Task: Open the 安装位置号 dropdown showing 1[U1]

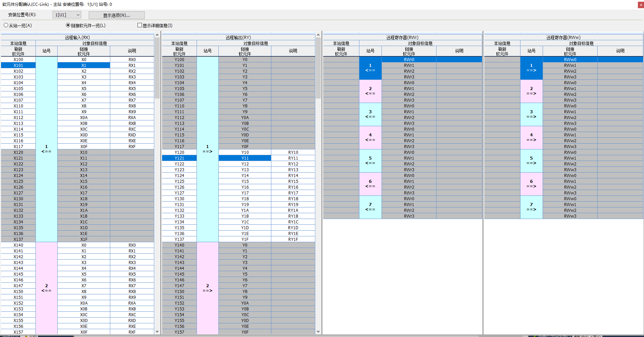Action: click(x=67, y=15)
